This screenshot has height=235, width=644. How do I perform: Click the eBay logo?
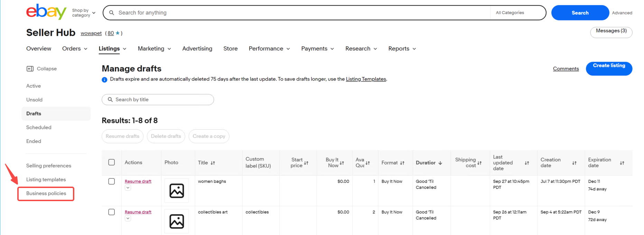(x=46, y=12)
